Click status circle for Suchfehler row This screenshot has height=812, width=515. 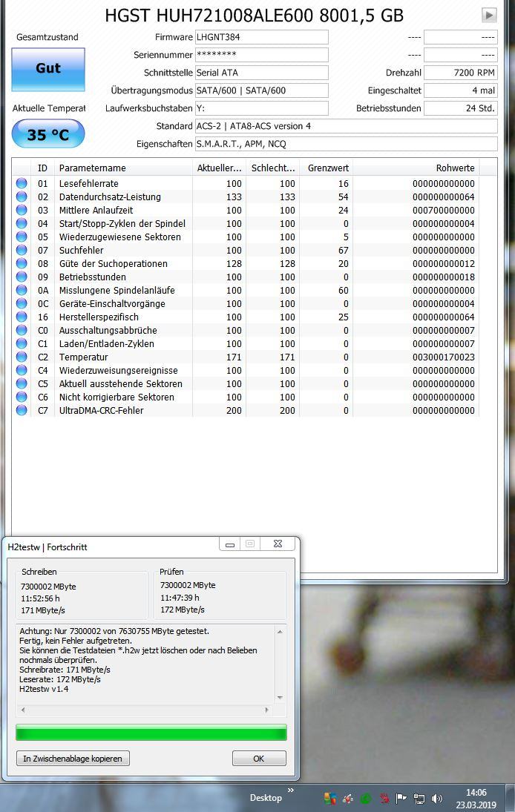click(22, 250)
